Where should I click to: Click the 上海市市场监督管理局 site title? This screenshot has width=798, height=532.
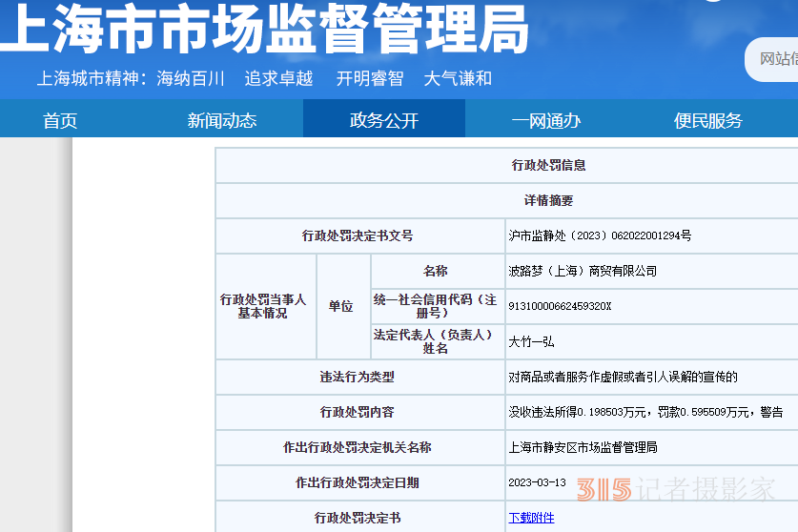[x=265, y=28]
